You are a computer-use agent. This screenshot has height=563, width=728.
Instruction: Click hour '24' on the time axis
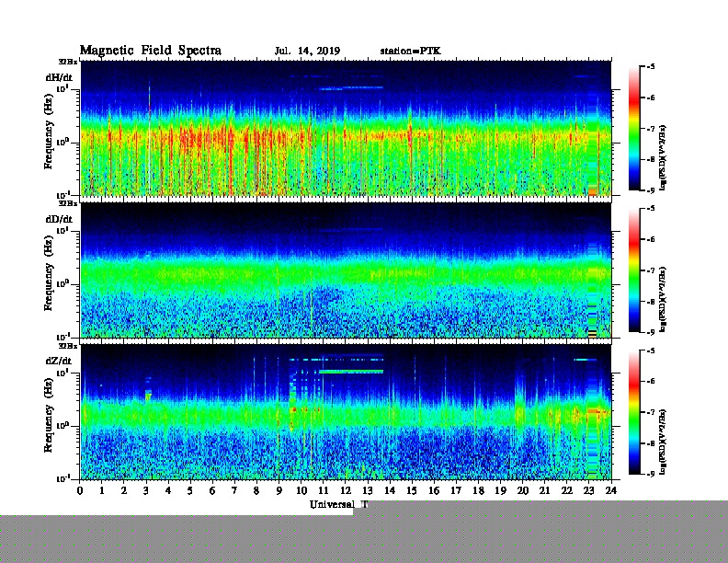[x=611, y=490]
